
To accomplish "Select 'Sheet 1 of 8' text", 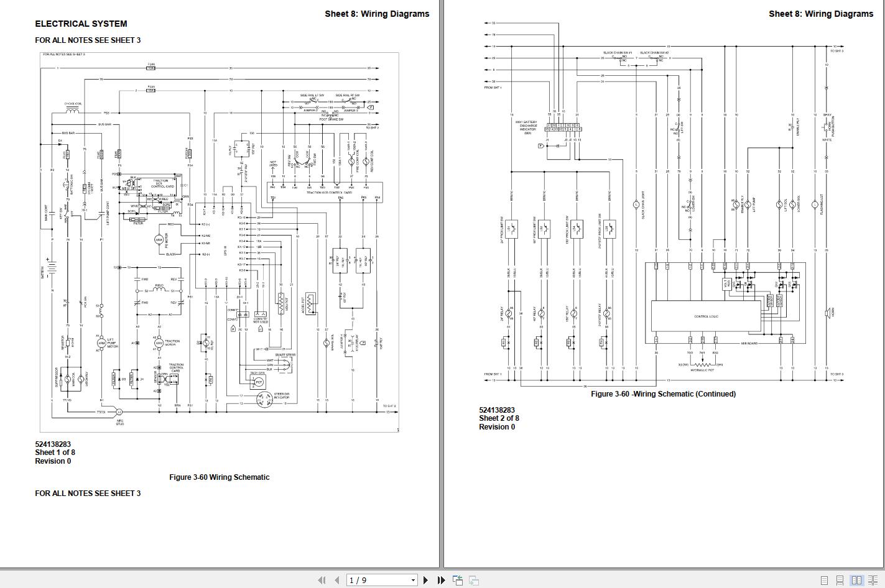I will (55, 452).
